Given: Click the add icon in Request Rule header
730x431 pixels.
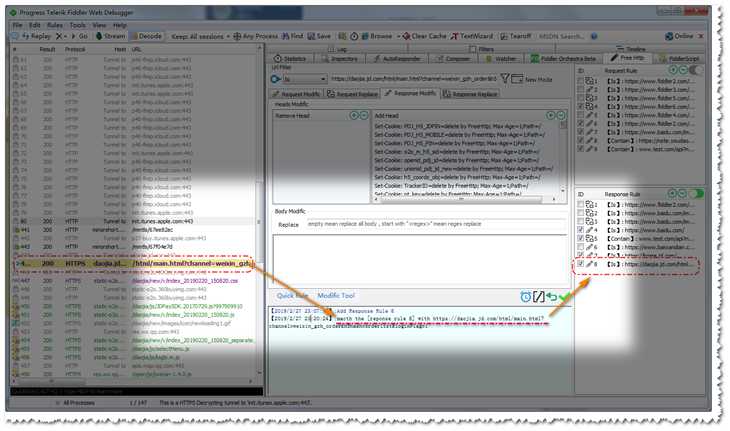Looking at the screenshot, I should pyautogui.click(x=673, y=70).
